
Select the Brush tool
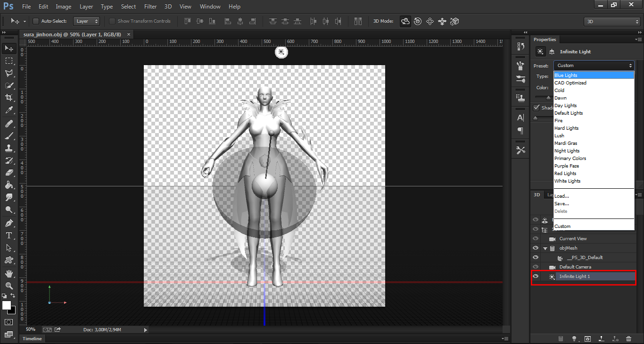(9, 136)
